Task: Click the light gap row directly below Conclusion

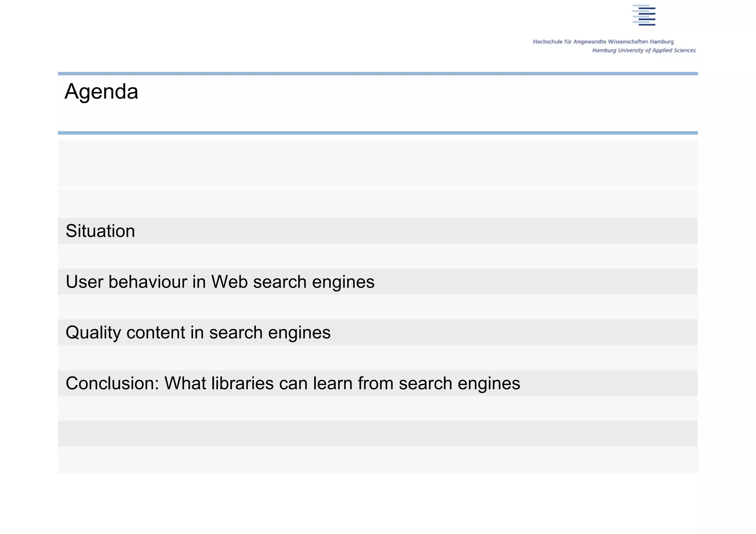Action: click(x=378, y=409)
